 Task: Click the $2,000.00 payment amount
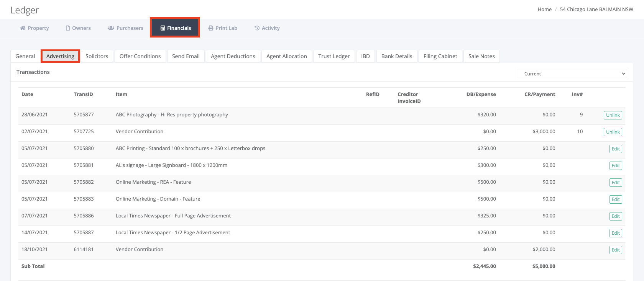point(544,249)
